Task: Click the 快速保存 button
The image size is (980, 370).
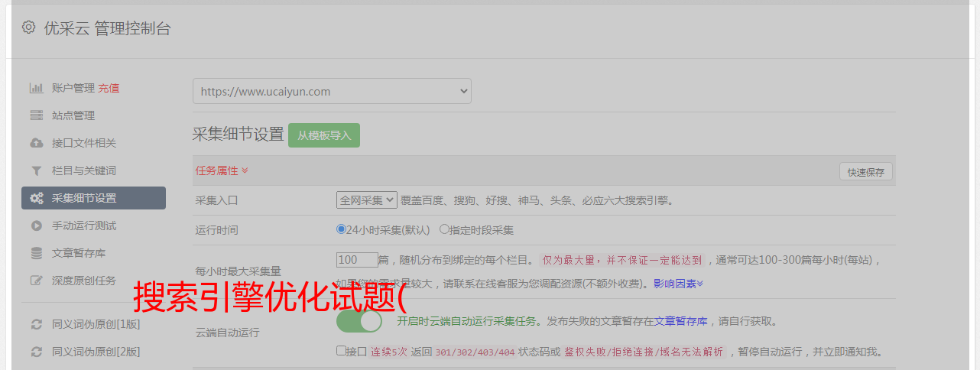Action: pos(866,172)
